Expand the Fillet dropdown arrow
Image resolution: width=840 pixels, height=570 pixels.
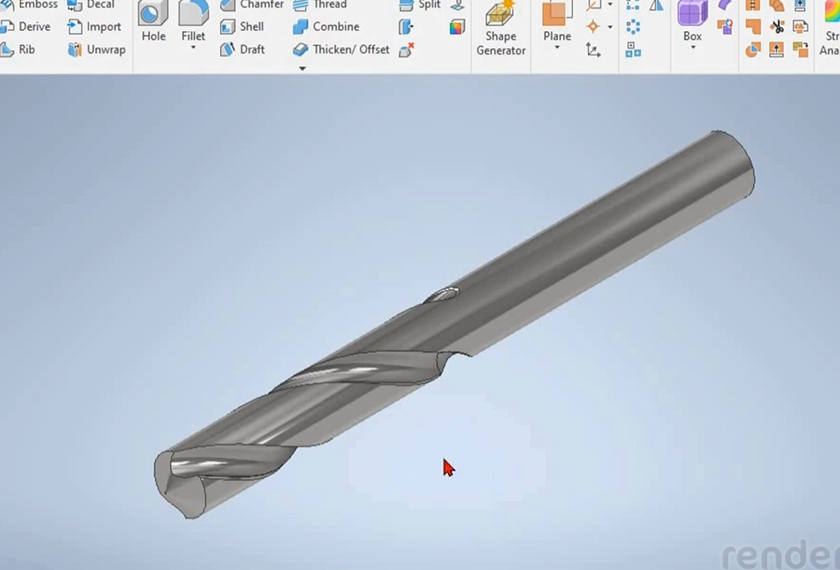[x=193, y=48]
